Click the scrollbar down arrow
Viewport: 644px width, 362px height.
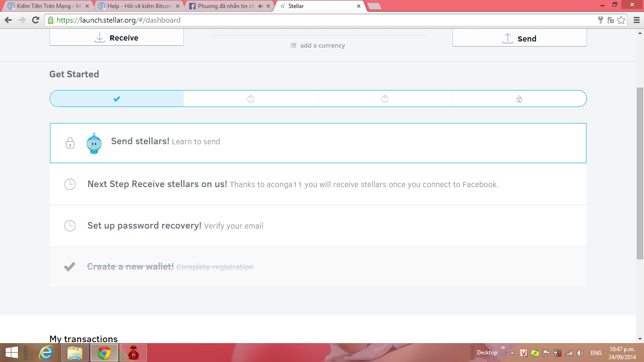point(640,339)
